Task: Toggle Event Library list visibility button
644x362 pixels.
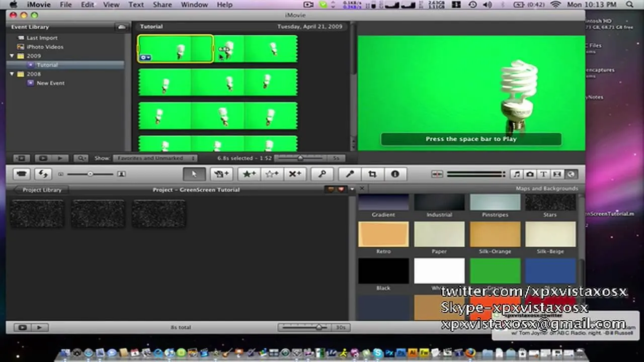Action: pyautogui.click(x=21, y=158)
